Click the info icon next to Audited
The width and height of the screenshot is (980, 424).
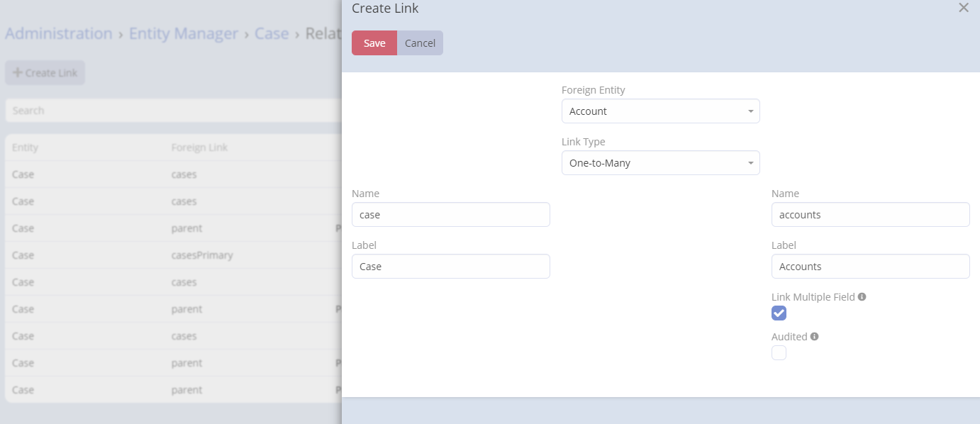coord(814,337)
